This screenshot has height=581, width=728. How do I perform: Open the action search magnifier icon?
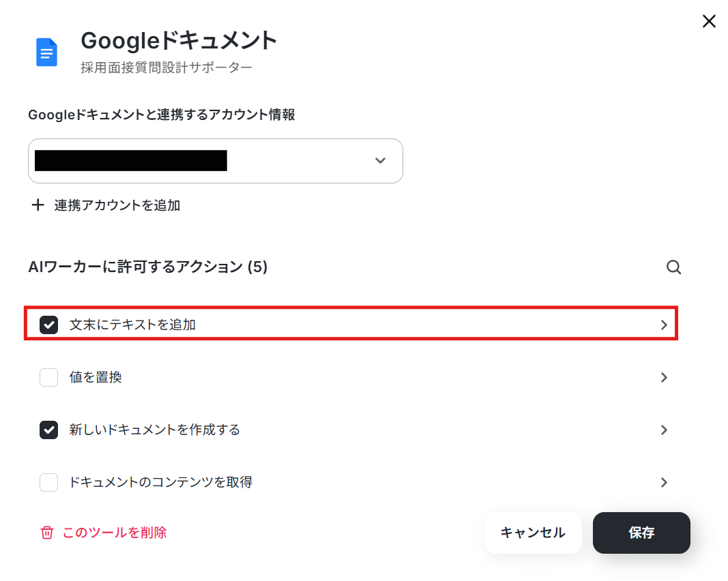673,267
